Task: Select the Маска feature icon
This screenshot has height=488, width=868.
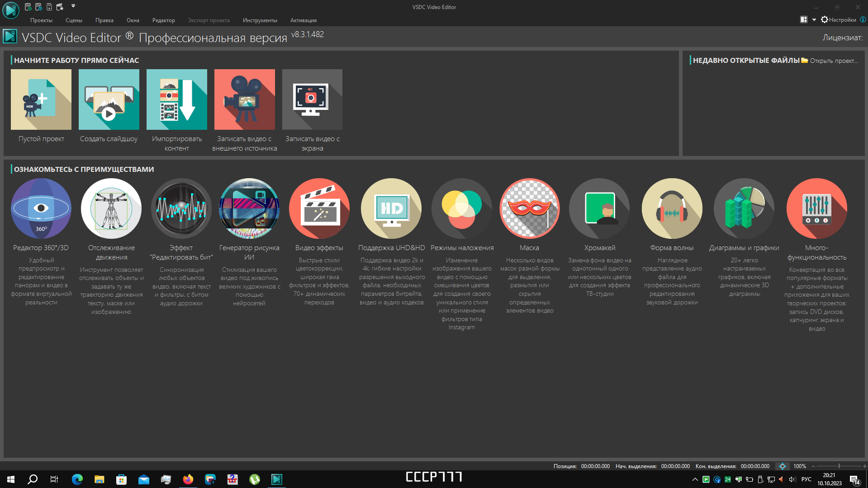Action: pos(530,208)
